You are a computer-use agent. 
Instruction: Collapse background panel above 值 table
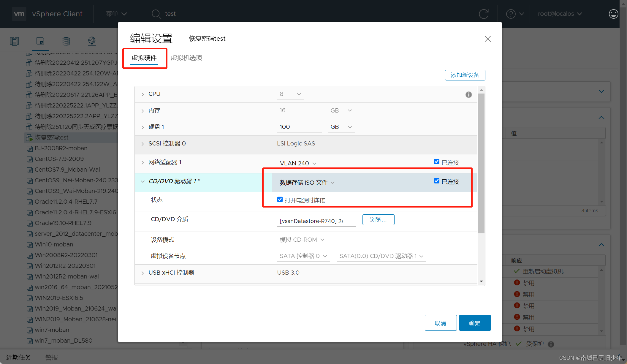[x=601, y=118]
